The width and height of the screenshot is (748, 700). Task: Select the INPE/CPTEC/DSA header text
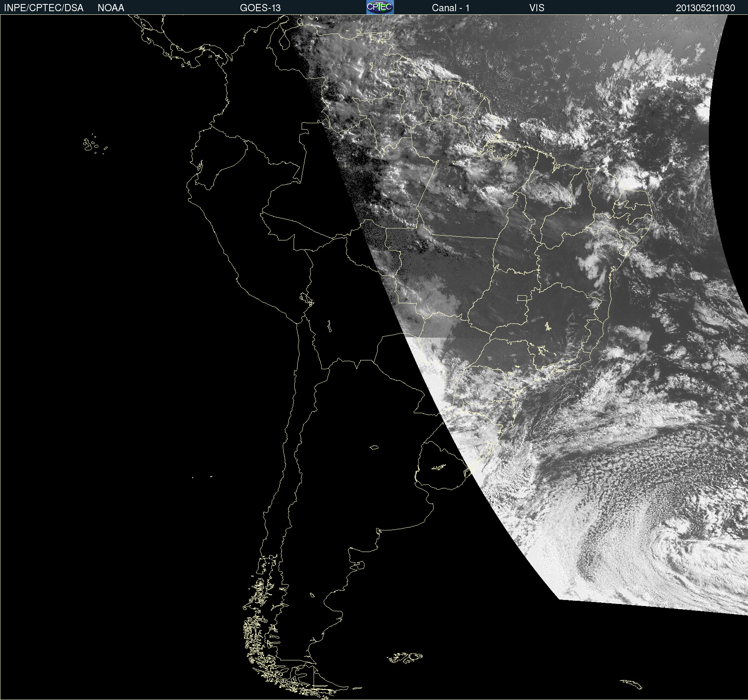click(44, 8)
